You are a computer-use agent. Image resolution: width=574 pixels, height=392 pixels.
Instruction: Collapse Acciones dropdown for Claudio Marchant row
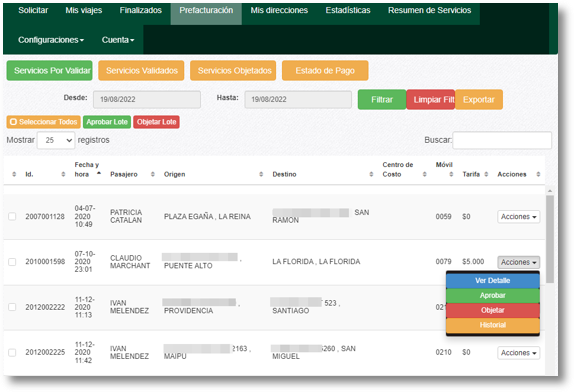click(518, 262)
